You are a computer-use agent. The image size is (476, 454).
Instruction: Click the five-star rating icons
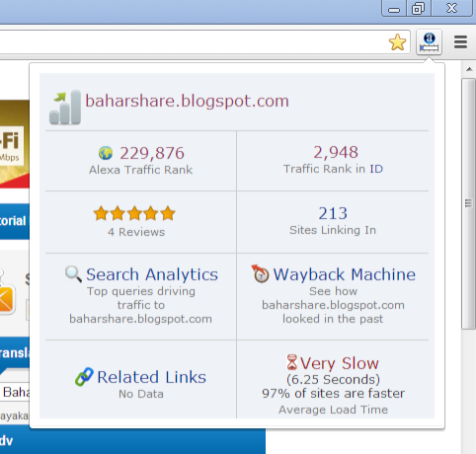134,213
